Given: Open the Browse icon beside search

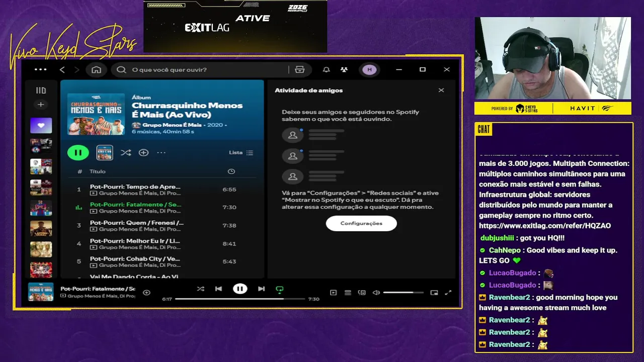Looking at the screenshot, I should 300,69.
